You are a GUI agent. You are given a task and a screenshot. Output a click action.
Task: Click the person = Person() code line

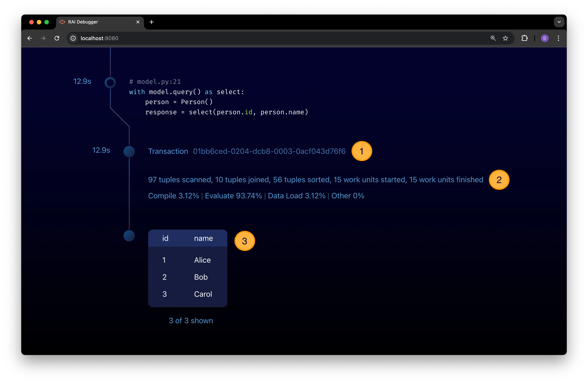(179, 102)
